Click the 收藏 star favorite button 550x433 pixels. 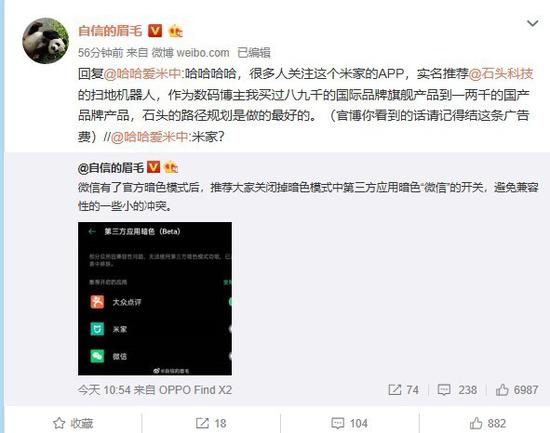click(73, 423)
